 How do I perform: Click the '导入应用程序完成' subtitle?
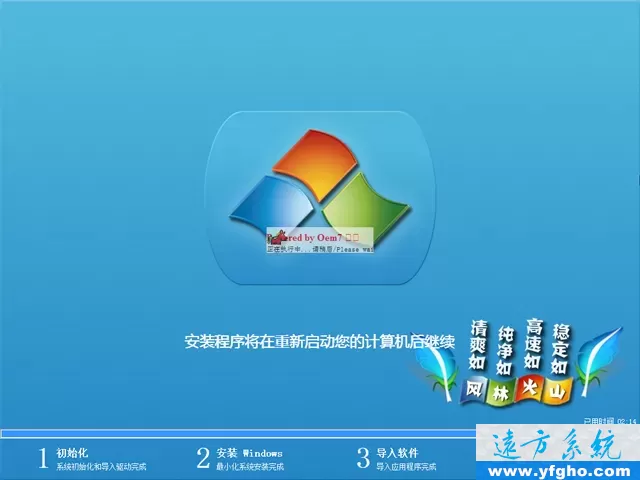tap(406, 467)
